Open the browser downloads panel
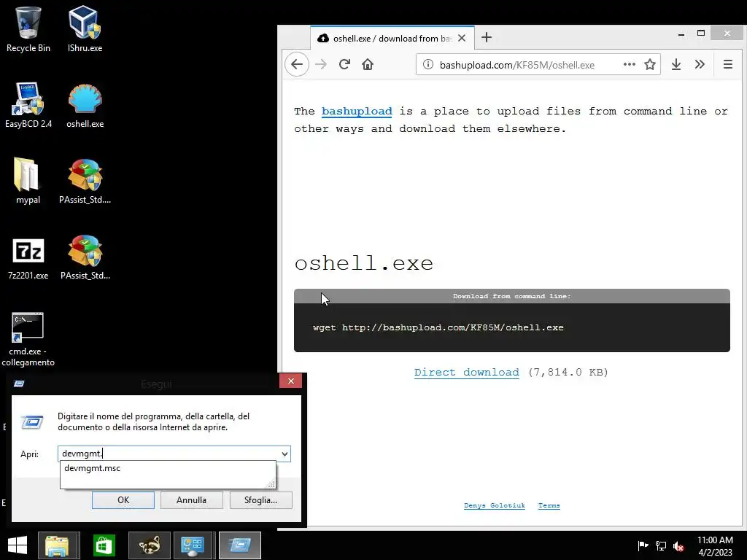Screen dimensions: 747x560 point(676,64)
